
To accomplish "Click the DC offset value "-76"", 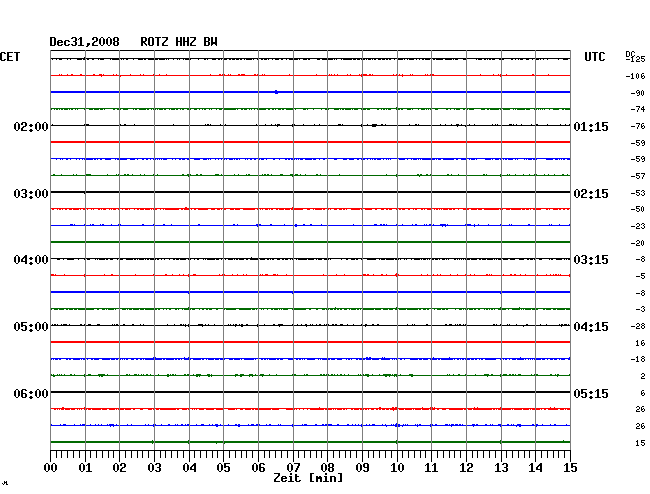I will coord(638,126).
